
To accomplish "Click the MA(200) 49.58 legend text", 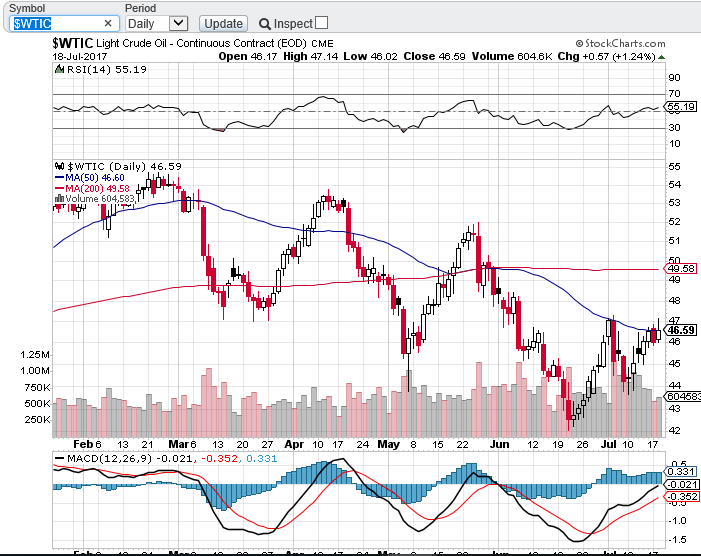I will [97, 188].
